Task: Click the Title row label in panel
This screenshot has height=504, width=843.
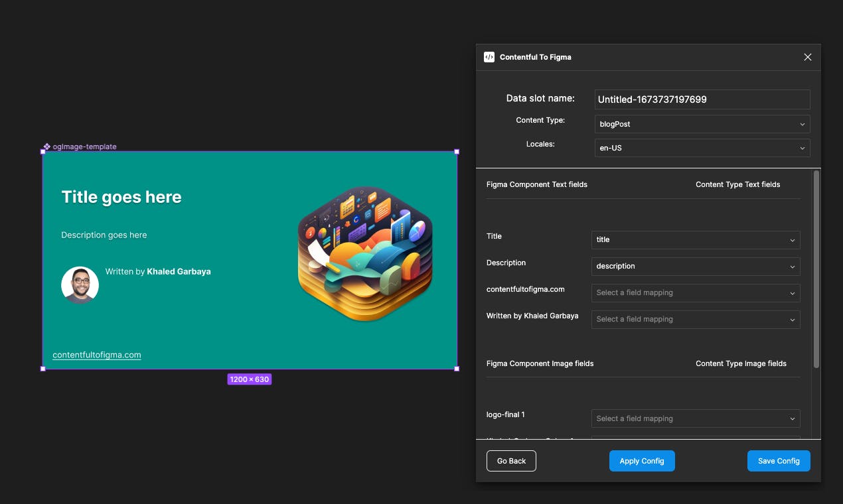Action: [494, 236]
